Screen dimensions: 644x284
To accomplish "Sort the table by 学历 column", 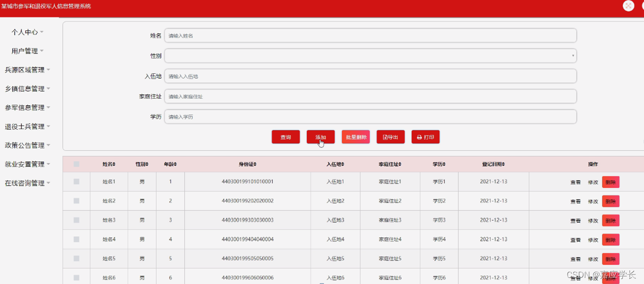I will pos(439,164).
